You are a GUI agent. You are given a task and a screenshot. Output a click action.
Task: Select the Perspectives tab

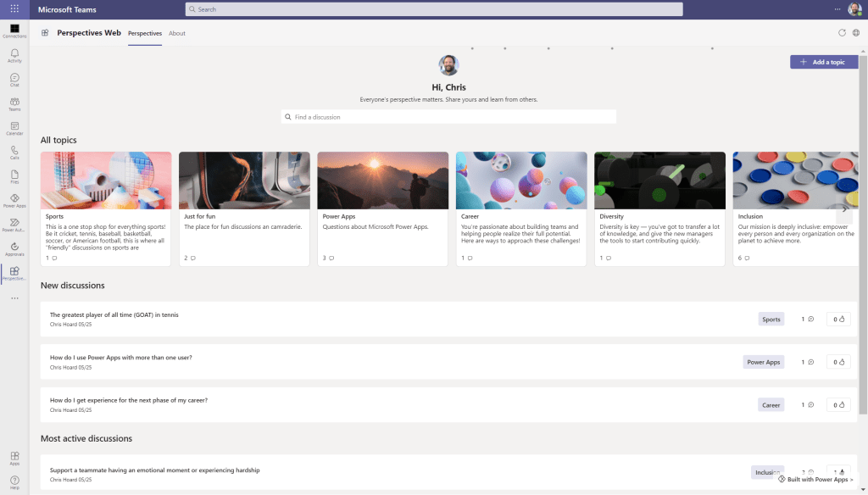[145, 33]
